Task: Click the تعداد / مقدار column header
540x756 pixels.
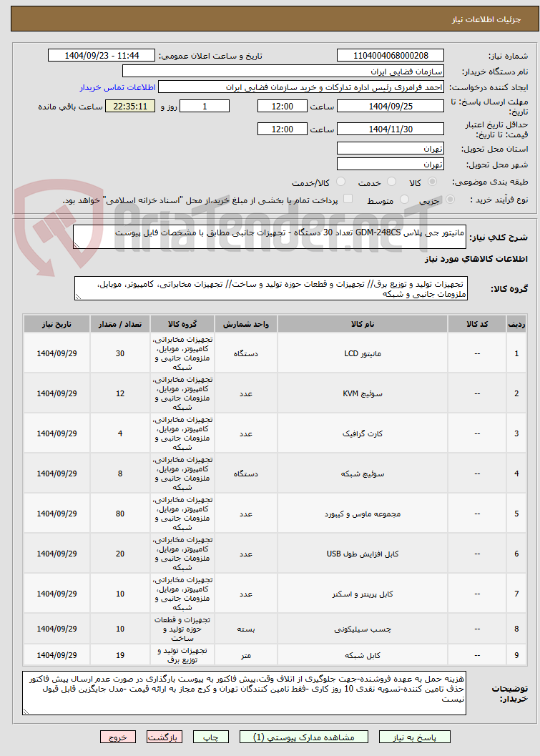Action: [x=120, y=324]
